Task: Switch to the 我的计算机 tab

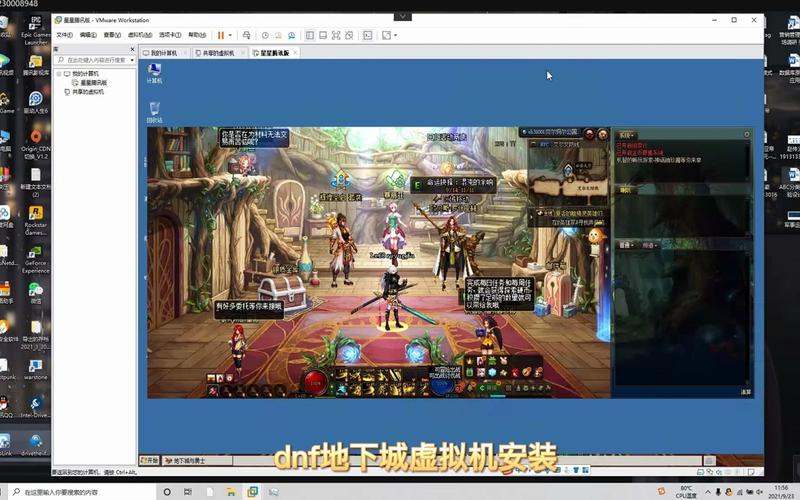Action: click(163, 53)
